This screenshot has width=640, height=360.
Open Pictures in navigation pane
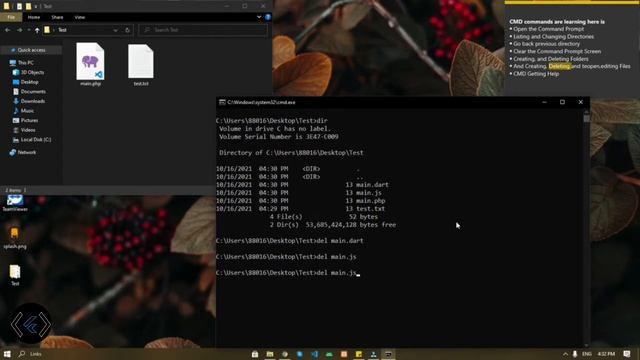pos(29,120)
